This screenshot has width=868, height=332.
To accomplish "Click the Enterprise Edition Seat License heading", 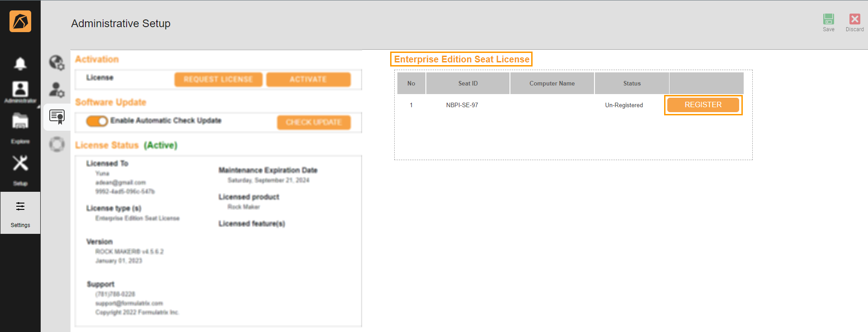I will click(x=462, y=59).
